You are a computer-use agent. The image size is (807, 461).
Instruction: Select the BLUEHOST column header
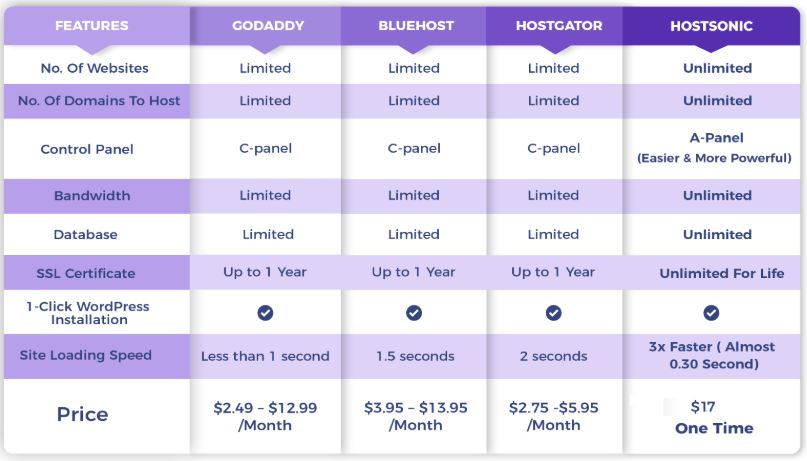416,26
